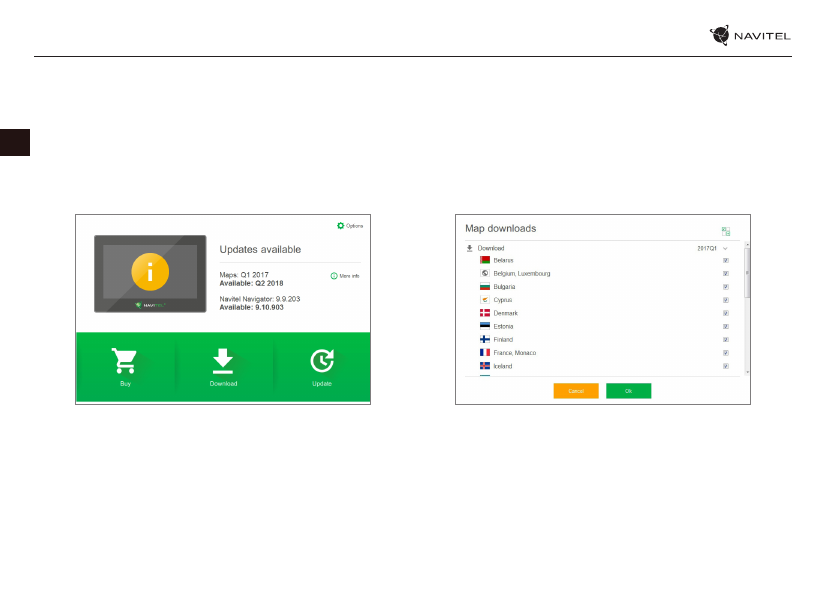The image size is (840, 595).
Task: Select the 'Belgium, Luxembourg' row text
Action: (522, 274)
